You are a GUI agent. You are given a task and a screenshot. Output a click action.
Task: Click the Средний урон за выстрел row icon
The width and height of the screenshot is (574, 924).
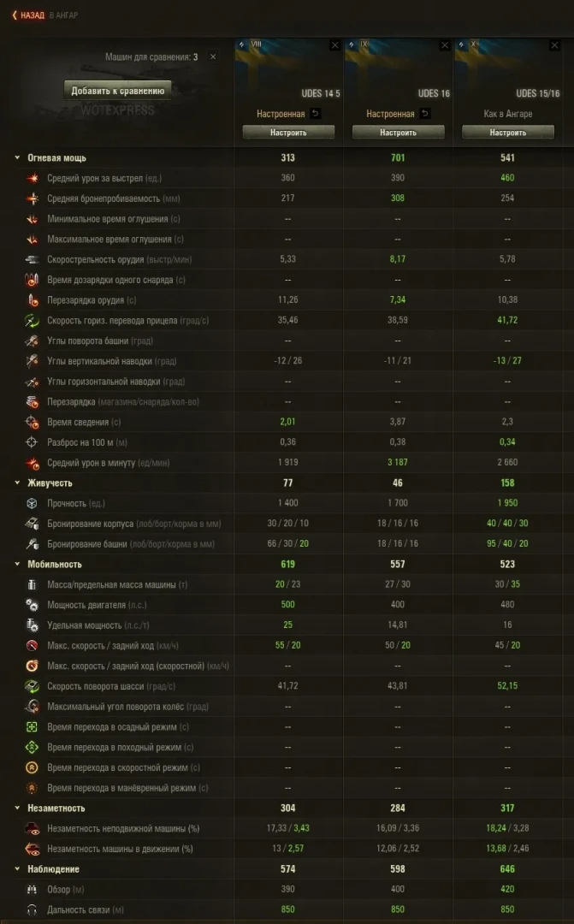(x=33, y=179)
